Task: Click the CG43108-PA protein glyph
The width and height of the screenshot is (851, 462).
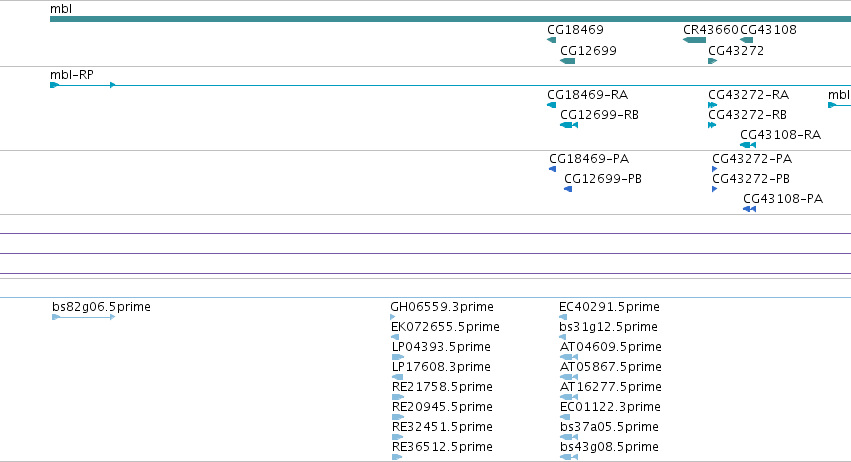Action: 750,209
